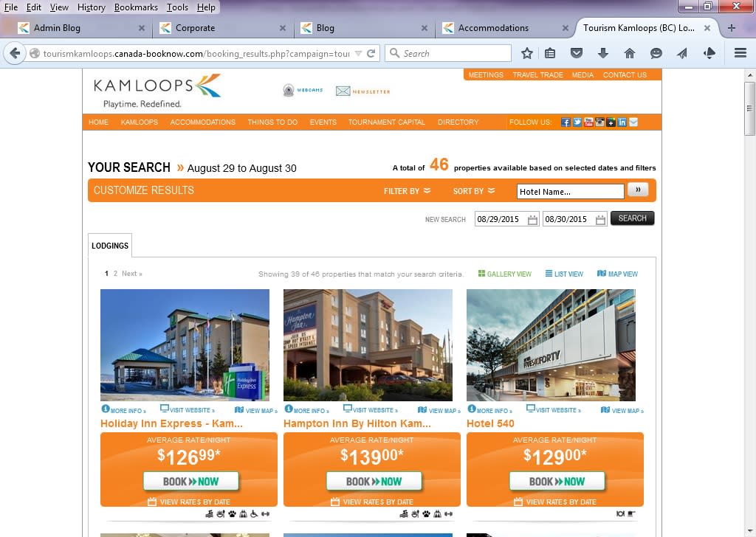Screen dimensions: 756x537
Task: Open the bookmarks list icon
Action: 550,53
